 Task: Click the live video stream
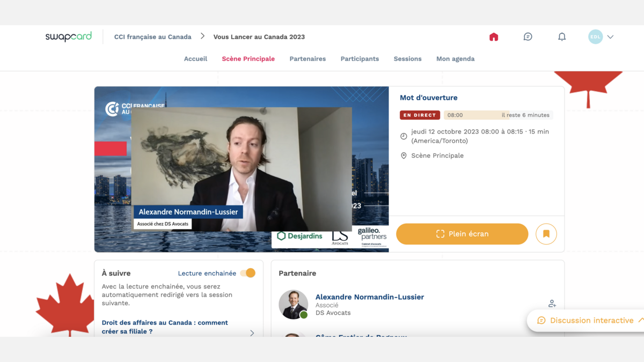[x=241, y=169]
